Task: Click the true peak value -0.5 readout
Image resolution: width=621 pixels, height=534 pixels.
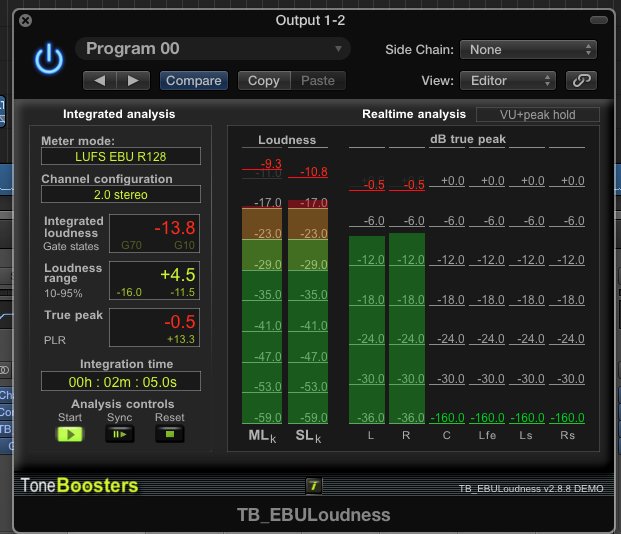Action: click(180, 322)
